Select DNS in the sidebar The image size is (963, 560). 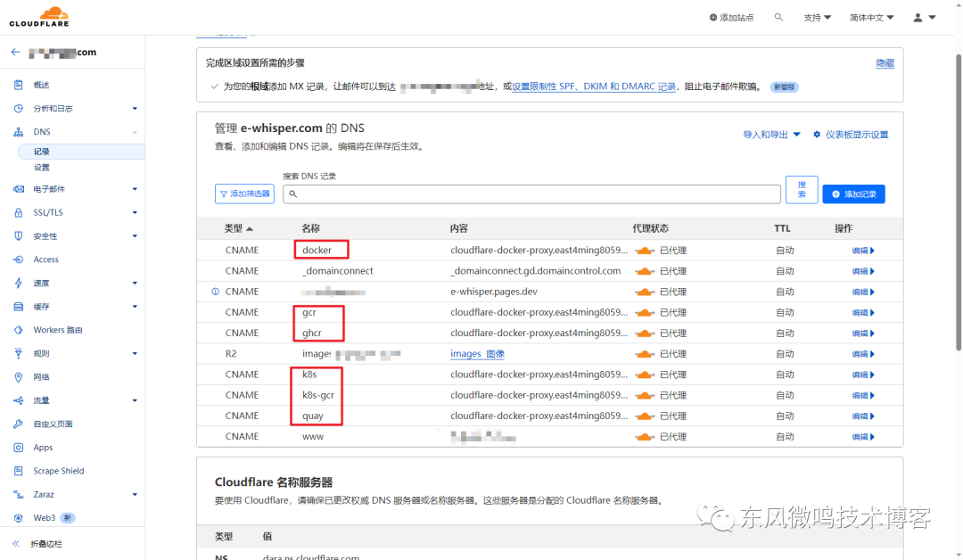point(43,131)
